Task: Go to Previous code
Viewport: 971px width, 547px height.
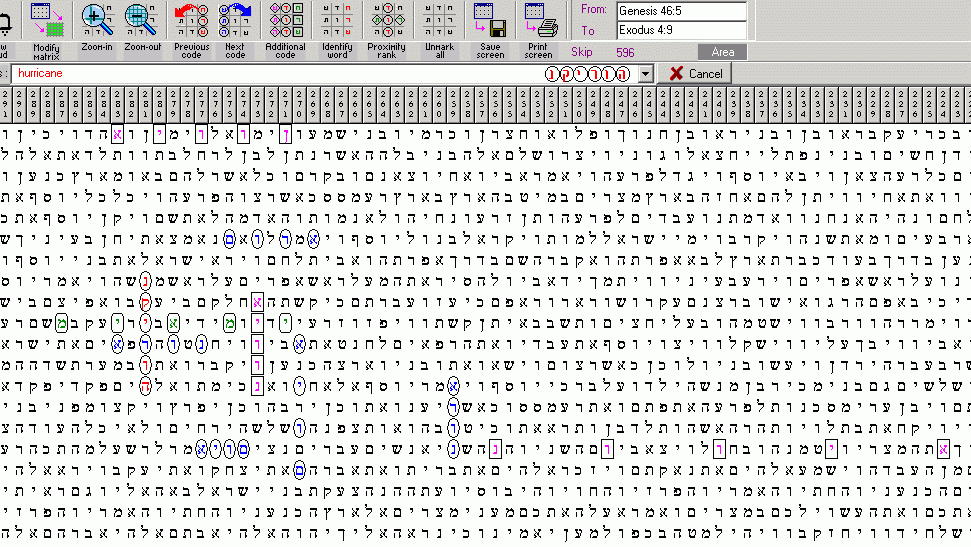Action: click(191, 31)
